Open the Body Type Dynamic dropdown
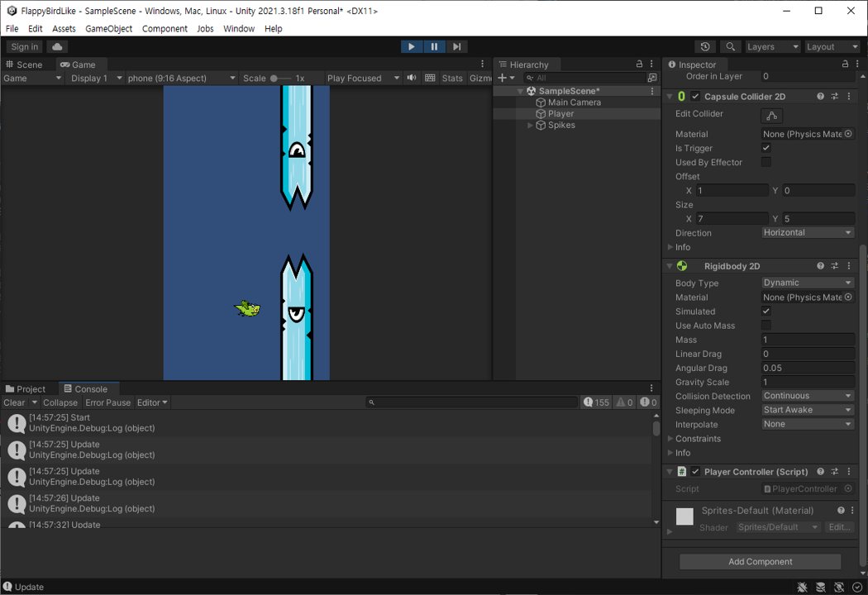This screenshot has height=595, width=868. pos(808,283)
